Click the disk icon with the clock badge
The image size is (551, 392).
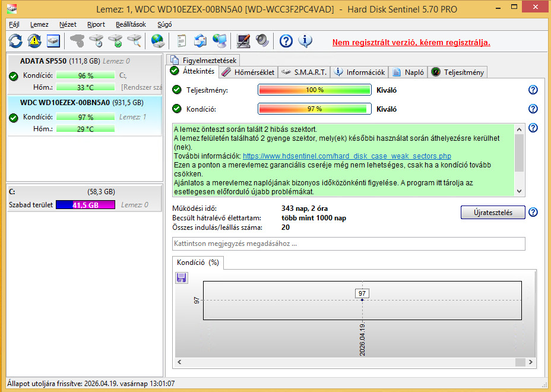click(x=96, y=41)
